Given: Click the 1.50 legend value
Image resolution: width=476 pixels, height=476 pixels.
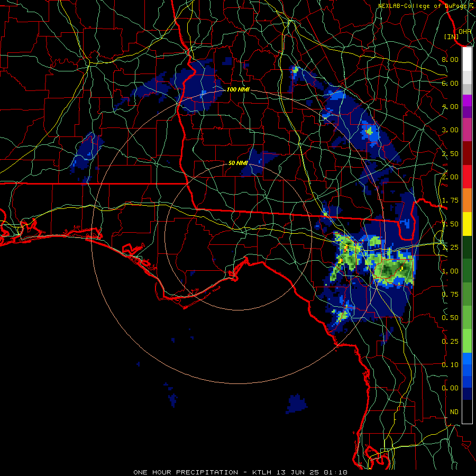Looking at the screenshot, I should [450, 224].
